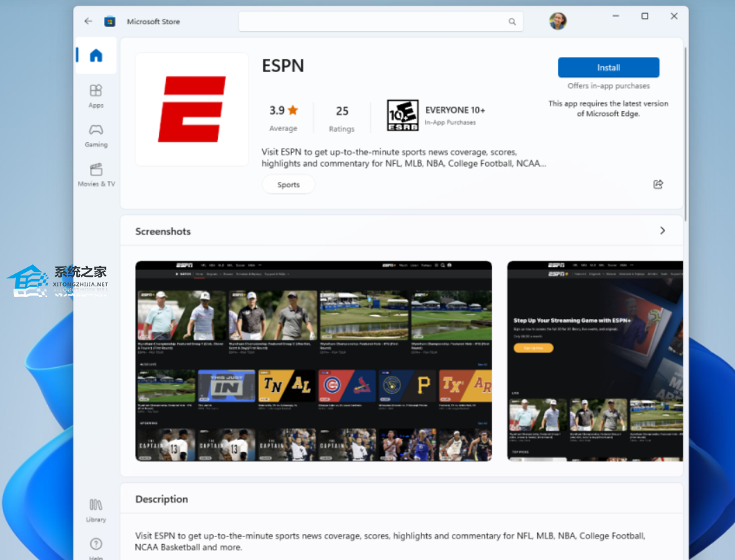
Task: Click the Sports category tag
Action: (288, 185)
